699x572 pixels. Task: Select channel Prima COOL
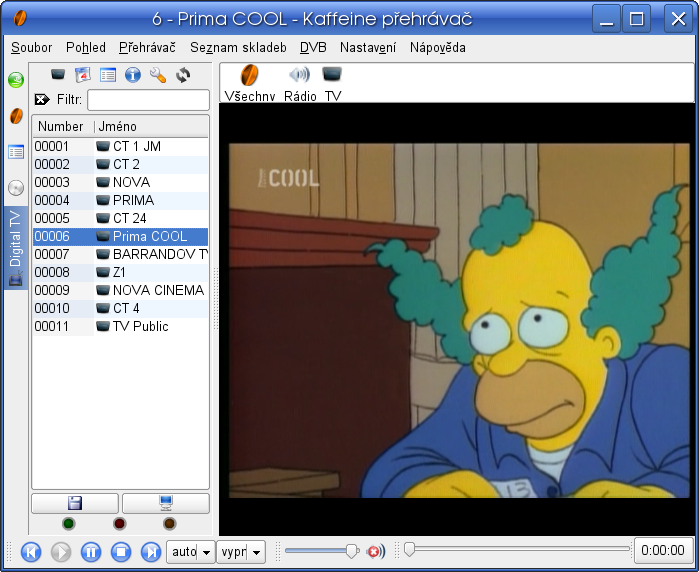[120, 236]
